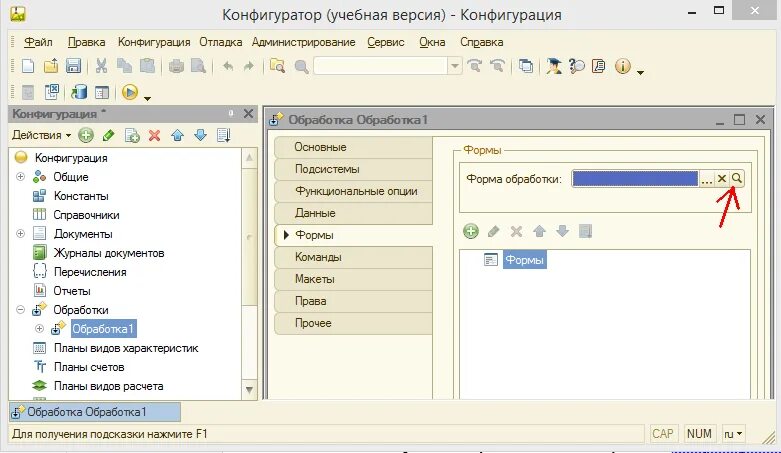This screenshot has height=453, width=781.
Task: Add a new form with green plus
Action: coord(471,231)
